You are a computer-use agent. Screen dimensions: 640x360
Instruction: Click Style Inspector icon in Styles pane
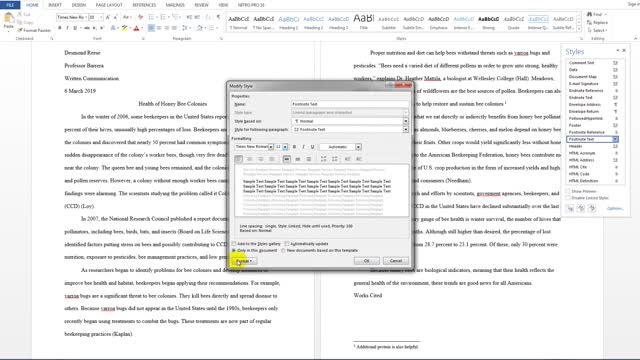[x=581, y=209]
